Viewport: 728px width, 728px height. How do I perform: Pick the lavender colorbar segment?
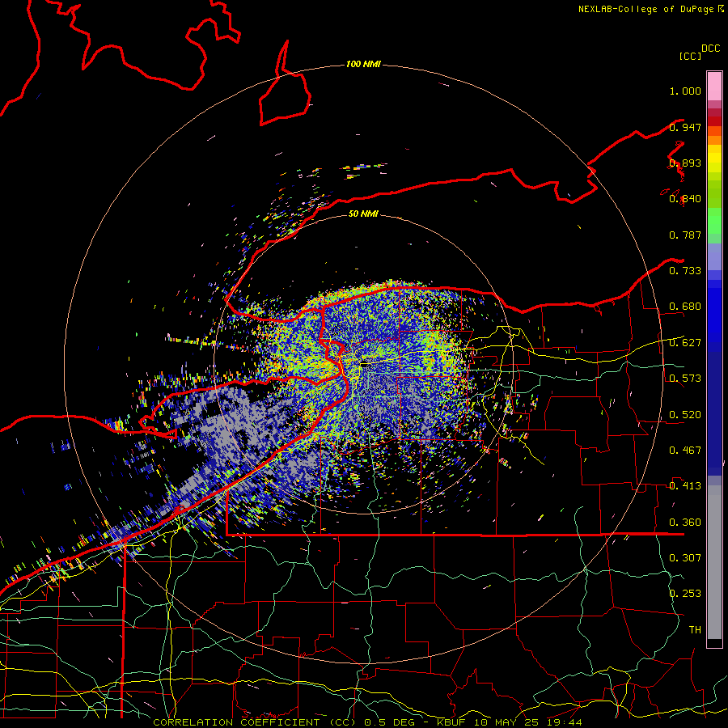tap(714, 256)
